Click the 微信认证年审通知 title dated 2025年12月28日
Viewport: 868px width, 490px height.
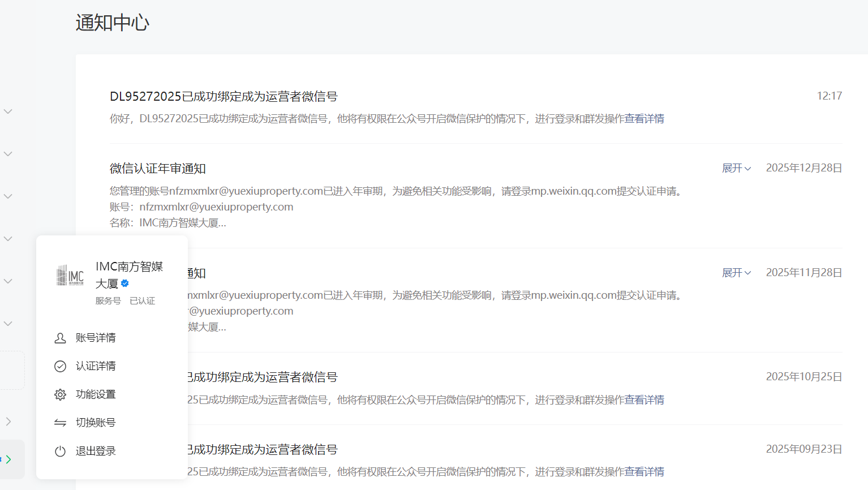158,169
